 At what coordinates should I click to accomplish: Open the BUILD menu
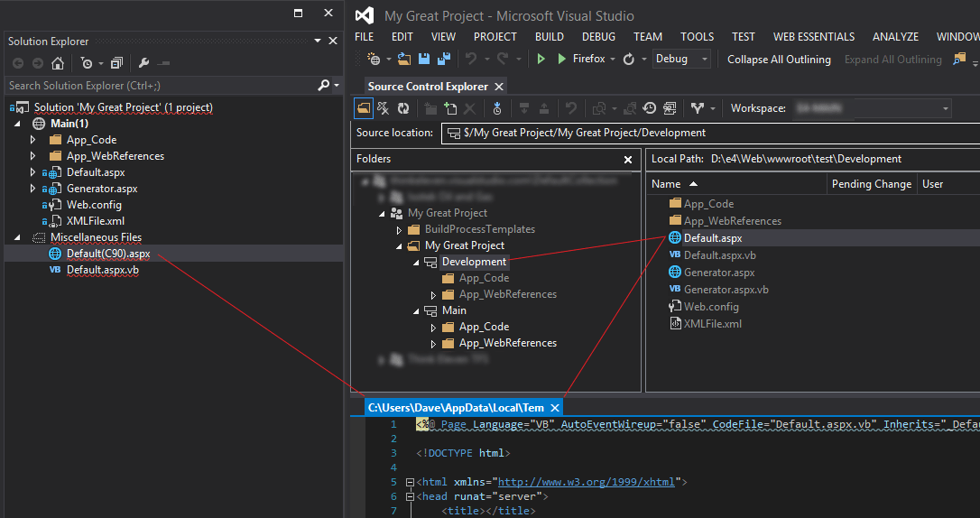pyautogui.click(x=550, y=37)
